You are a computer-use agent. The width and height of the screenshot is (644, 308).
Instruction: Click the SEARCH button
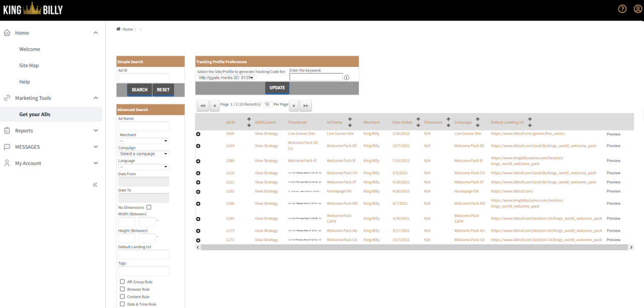click(139, 90)
